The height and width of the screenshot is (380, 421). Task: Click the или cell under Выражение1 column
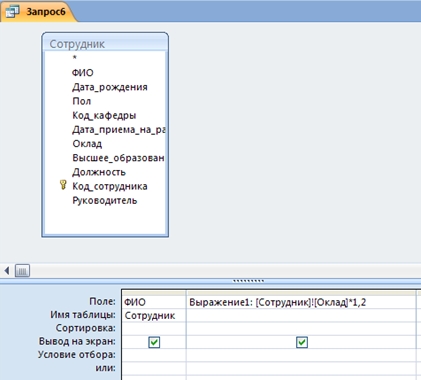click(301, 368)
